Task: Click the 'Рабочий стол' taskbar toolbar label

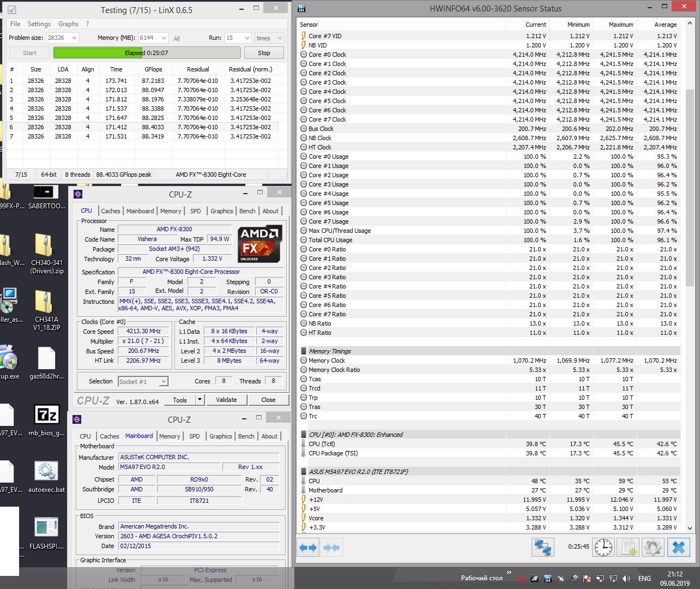Action: click(481, 578)
